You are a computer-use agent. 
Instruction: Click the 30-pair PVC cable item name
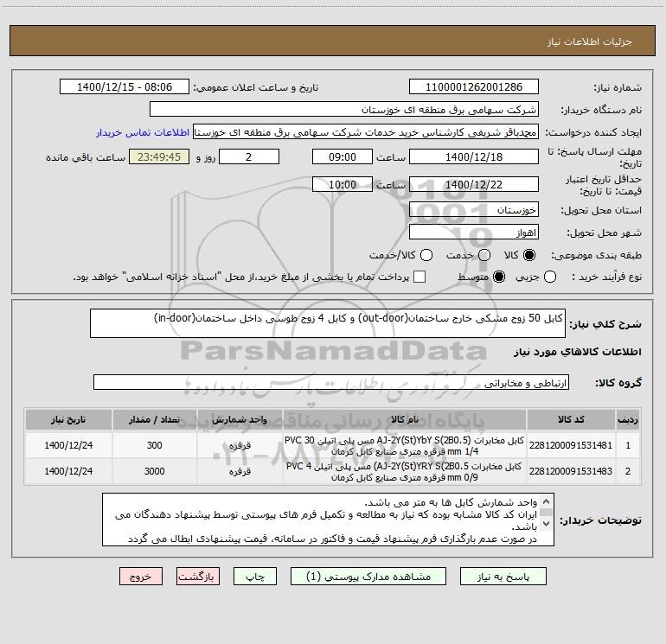pyautogui.click(x=405, y=445)
